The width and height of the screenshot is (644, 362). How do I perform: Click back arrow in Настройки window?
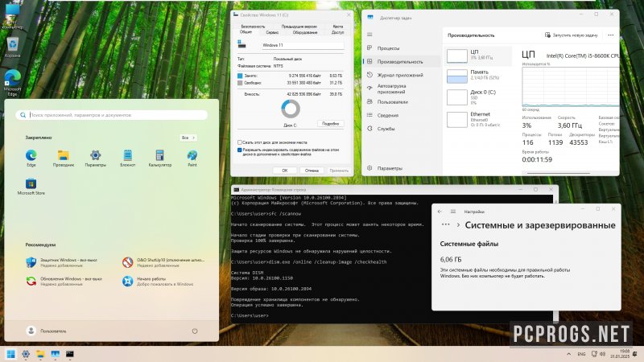pos(440,212)
